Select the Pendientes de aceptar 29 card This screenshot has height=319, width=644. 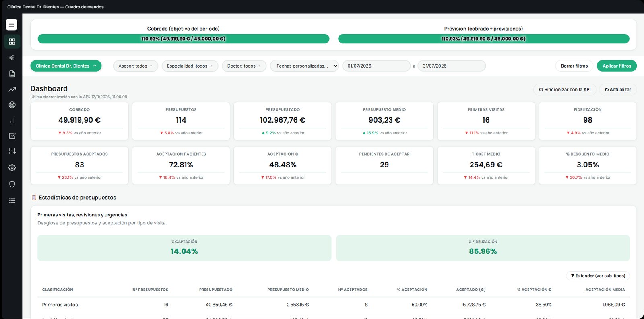(x=384, y=165)
